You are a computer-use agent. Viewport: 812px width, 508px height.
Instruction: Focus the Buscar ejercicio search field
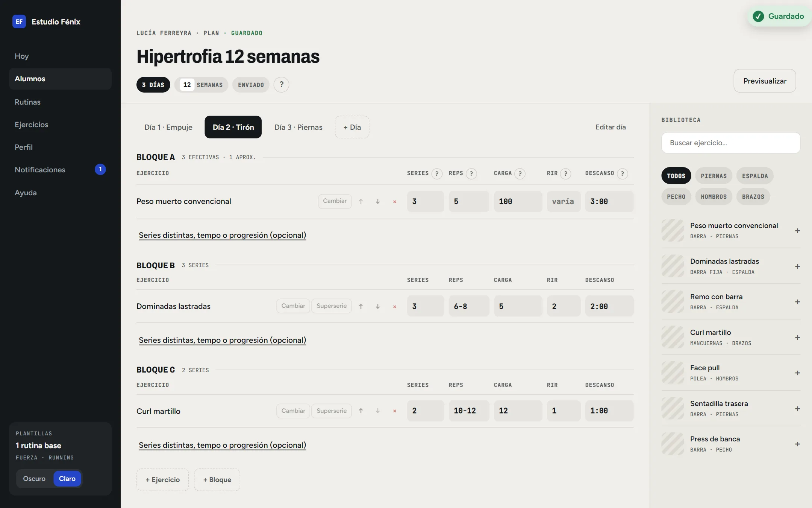tap(731, 143)
